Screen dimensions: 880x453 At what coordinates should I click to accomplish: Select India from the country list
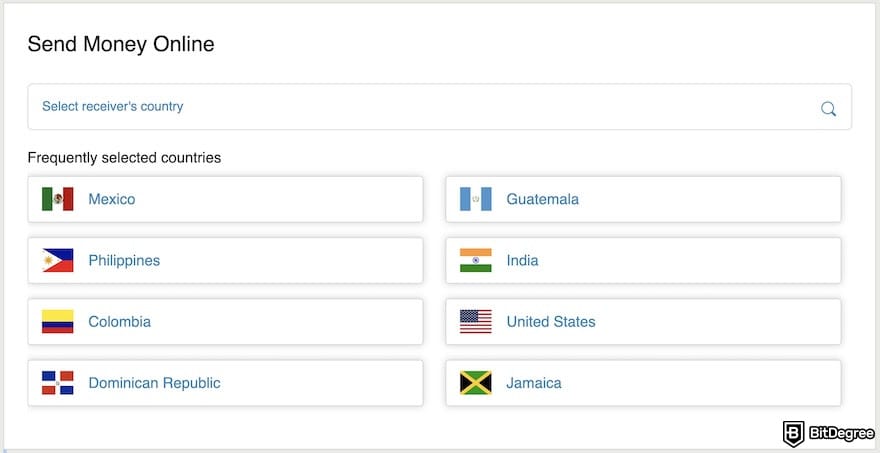click(x=522, y=260)
